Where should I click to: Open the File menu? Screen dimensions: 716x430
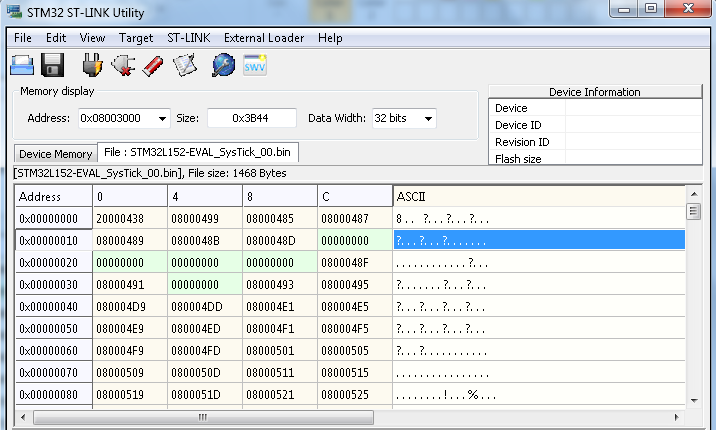pyautogui.click(x=23, y=38)
